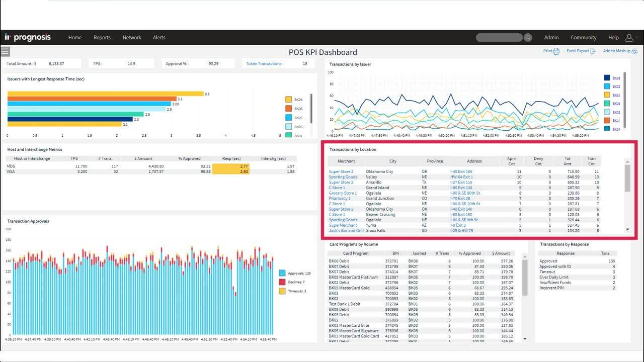Open the Grocery Store 1 merchant link
Viewport: 644px width, 362px height.
(x=343, y=193)
